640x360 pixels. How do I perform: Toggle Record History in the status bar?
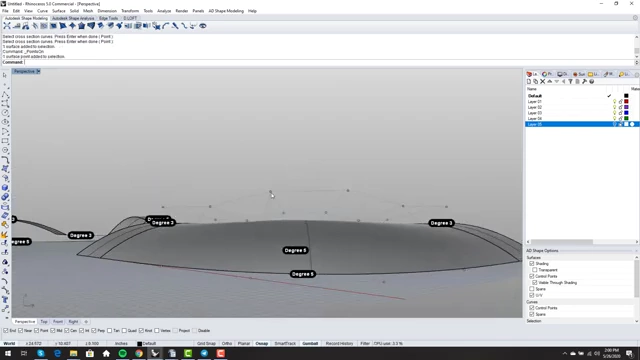point(339,344)
